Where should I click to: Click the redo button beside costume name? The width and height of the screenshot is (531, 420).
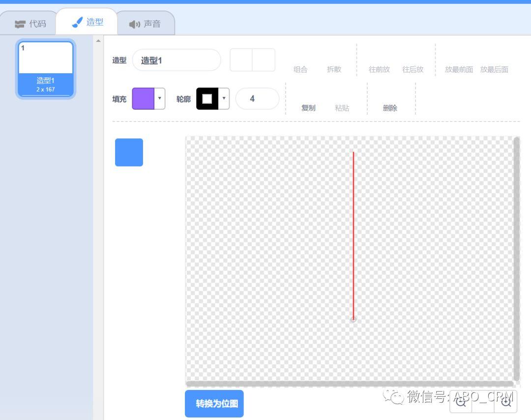tap(264, 60)
